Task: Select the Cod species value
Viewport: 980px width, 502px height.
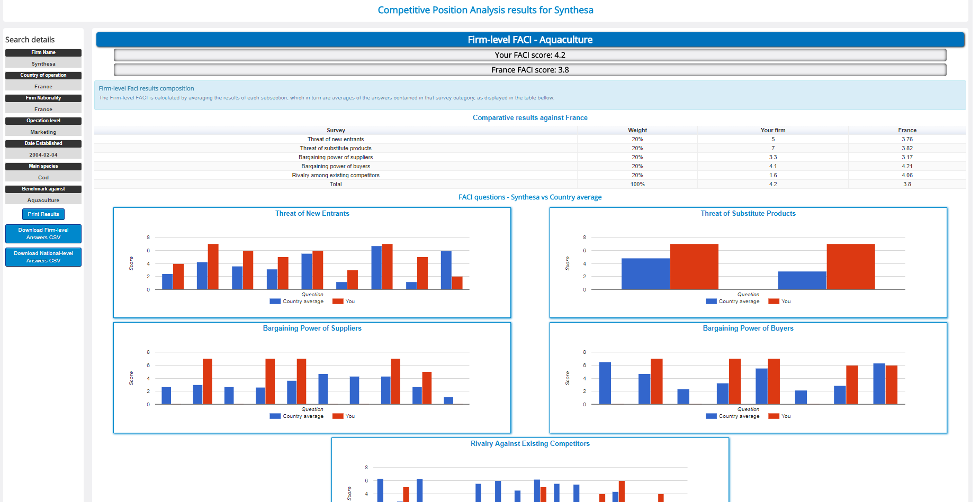Action: 43,178
